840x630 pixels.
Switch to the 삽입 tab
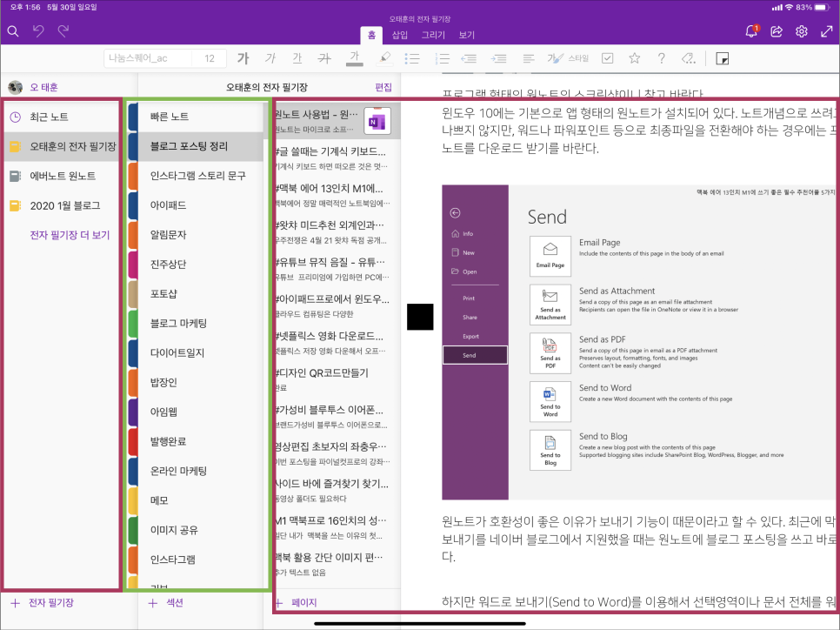(400, 35)
